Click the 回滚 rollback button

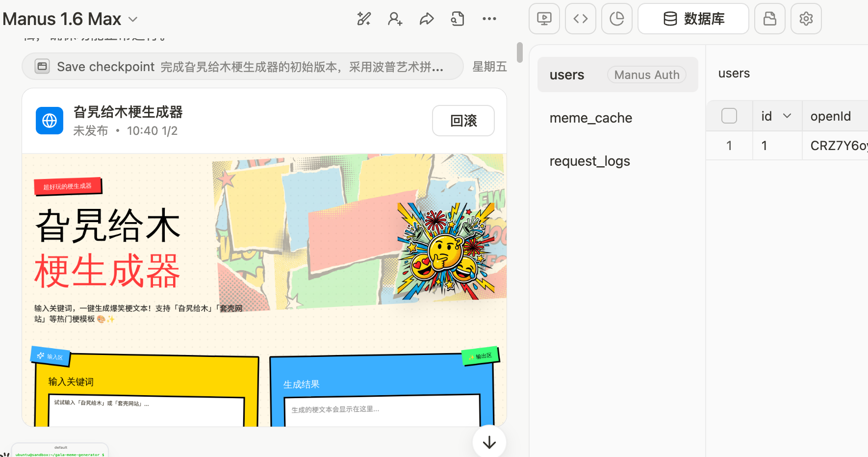pyautogui.click(x=463, y=121)
